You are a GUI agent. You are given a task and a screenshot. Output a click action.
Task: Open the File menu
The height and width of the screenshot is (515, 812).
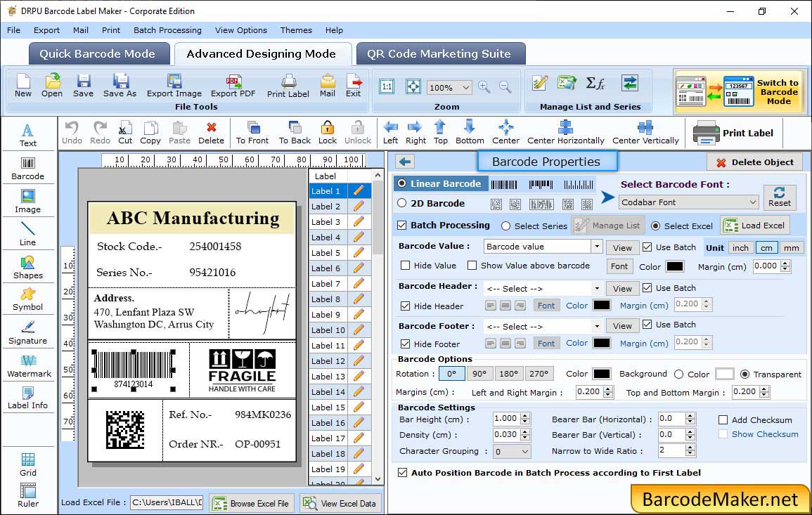coord(13,30)
